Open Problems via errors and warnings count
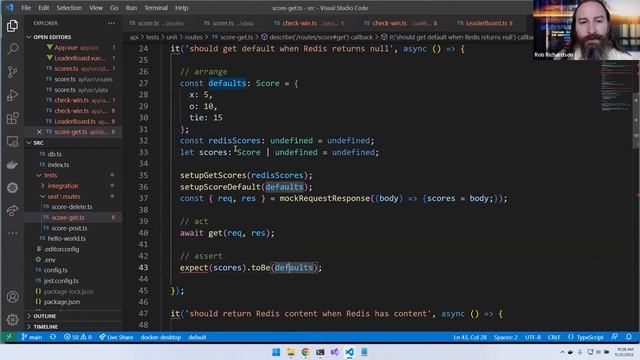This screenshot has height=360, width=640. (x=78, y=337)
